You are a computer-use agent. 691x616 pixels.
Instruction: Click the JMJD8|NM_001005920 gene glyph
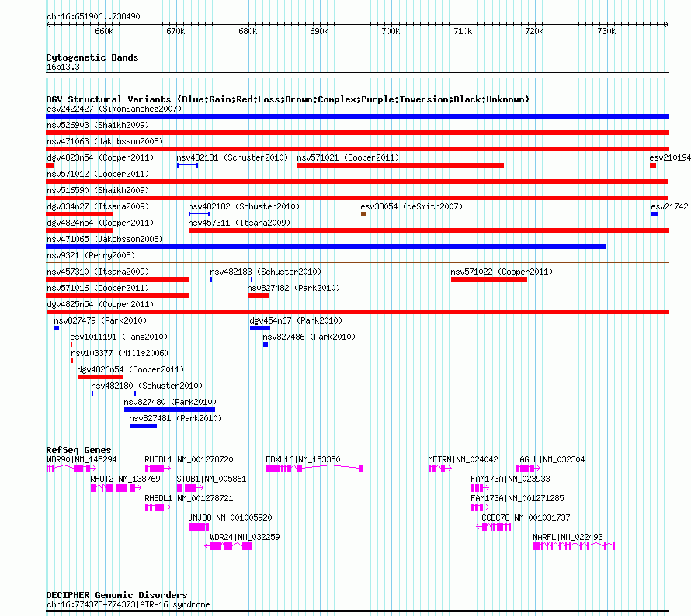pyautogui.click(x=199, y=527)
